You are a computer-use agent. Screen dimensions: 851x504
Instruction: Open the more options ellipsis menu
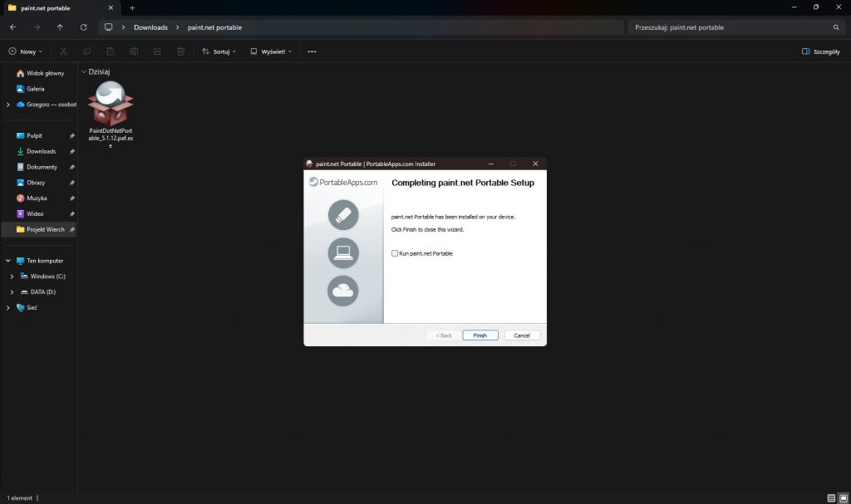pos(312,51)
